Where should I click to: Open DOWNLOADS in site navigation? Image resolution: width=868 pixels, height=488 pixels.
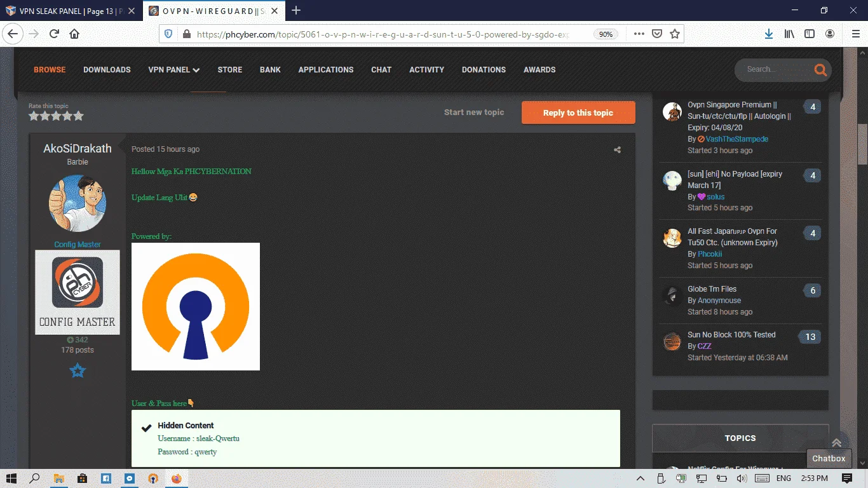(107, 70)
